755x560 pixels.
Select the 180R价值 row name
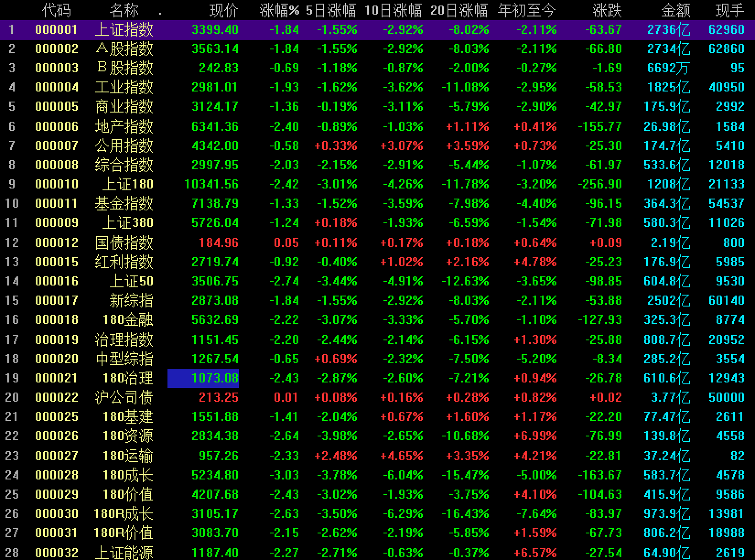[x=124, y=533]
